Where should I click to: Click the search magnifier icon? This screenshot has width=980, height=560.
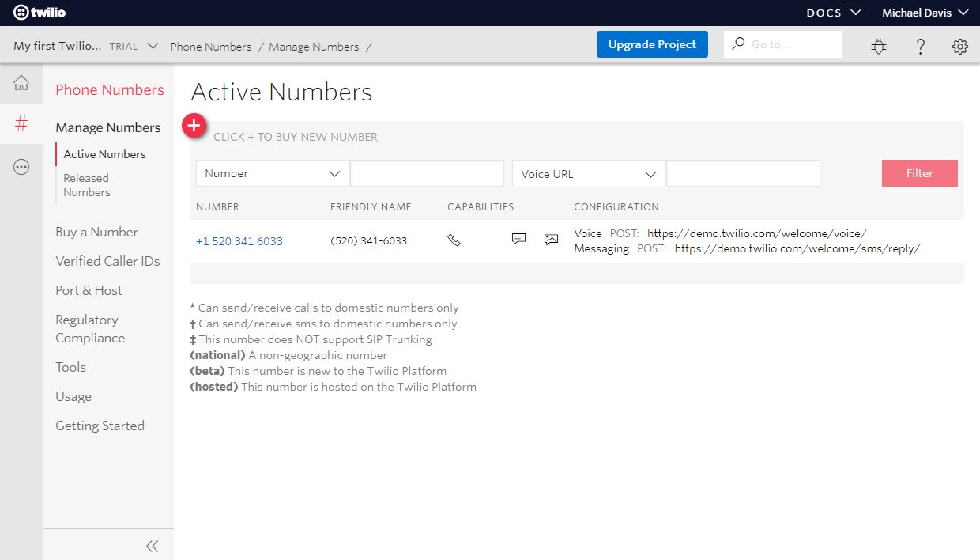pos(738,44)
